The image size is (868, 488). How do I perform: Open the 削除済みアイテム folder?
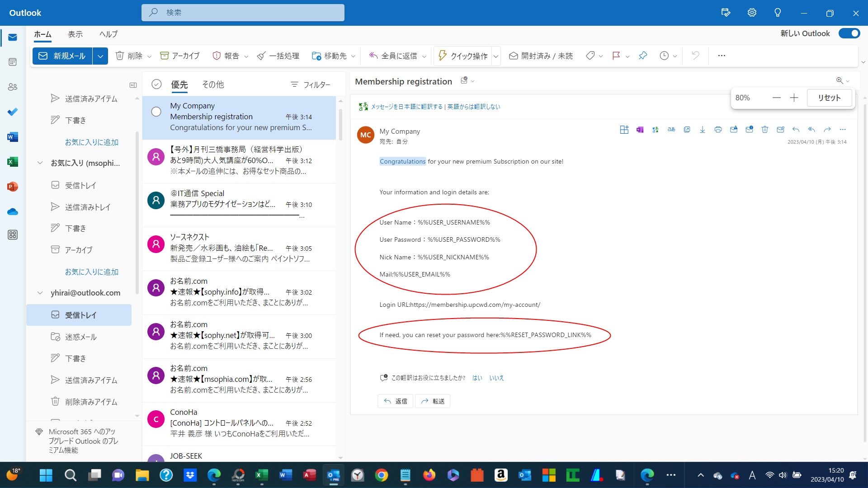79,402
